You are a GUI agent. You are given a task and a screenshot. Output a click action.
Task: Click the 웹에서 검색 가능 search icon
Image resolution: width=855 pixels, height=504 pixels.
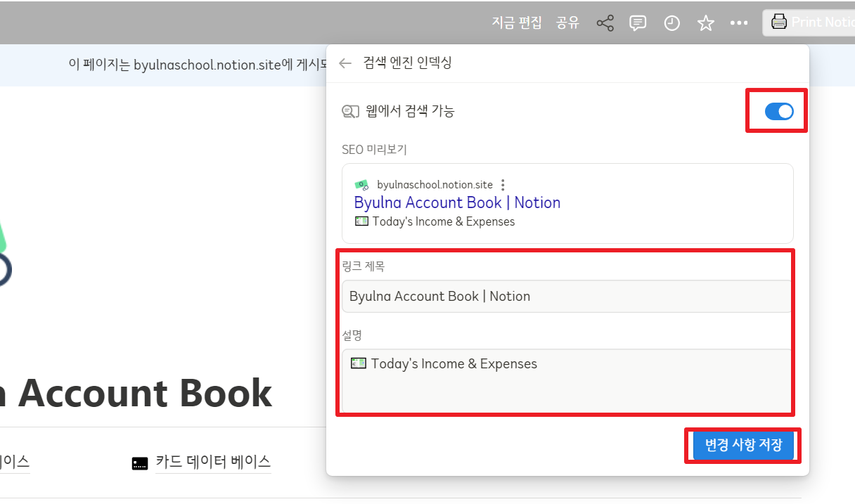click(x=350, y=111)
